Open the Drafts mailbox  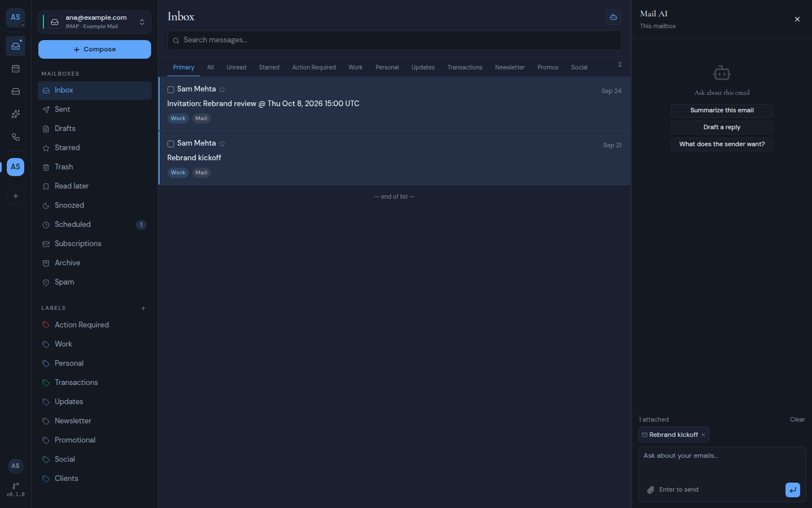pyautogui.click(x=95, y=129)
